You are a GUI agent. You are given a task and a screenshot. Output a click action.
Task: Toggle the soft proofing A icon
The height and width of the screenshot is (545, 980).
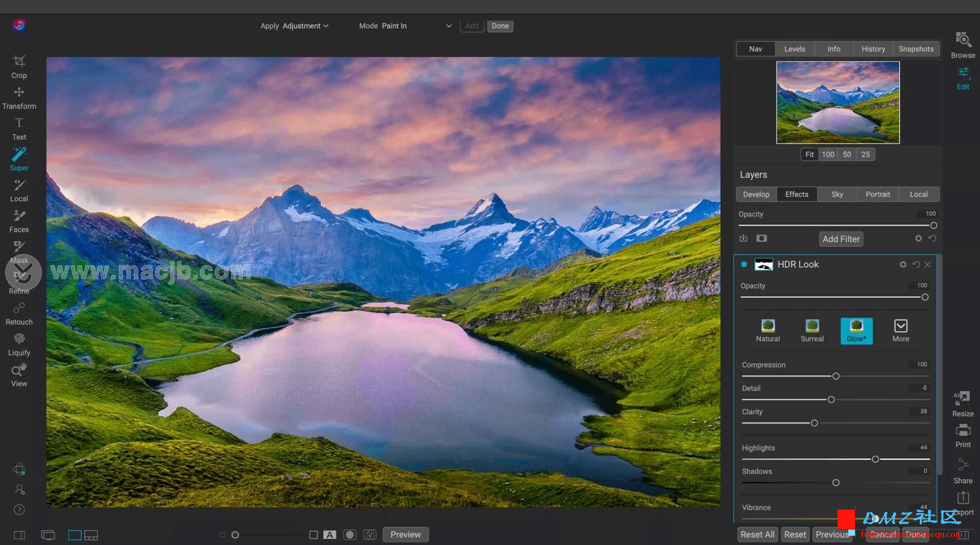click(x=329, y=535)
